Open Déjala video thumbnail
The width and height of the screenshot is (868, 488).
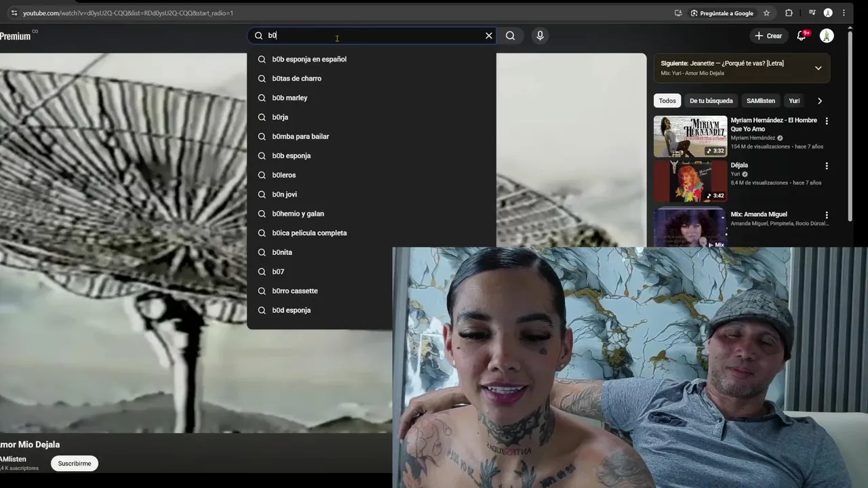click(690, 181)
